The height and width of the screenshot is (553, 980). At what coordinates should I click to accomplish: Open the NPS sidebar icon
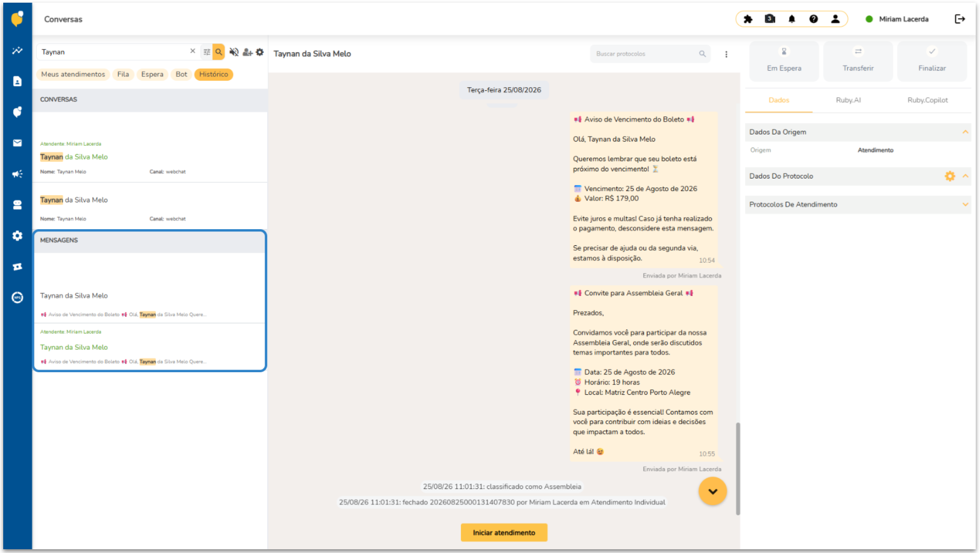pos(17,297)
